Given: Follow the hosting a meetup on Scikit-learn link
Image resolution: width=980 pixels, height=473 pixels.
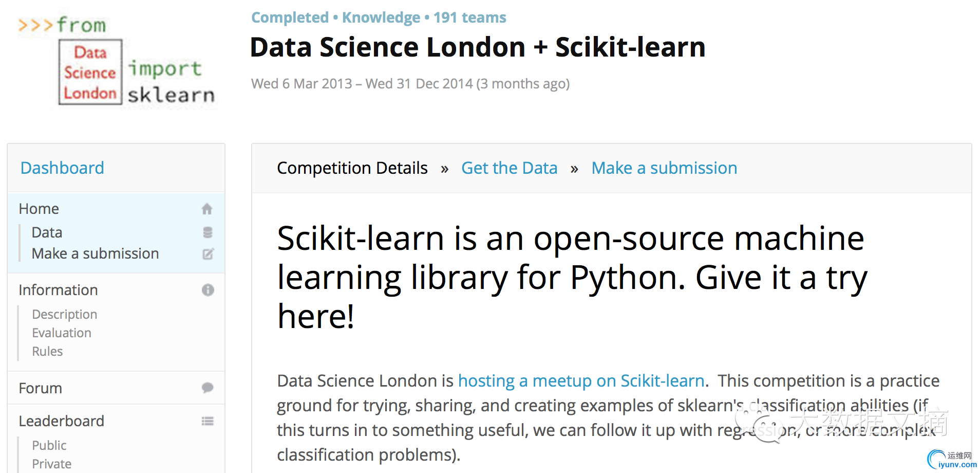Looking at the screenshot, I should (x=581, y=381).
